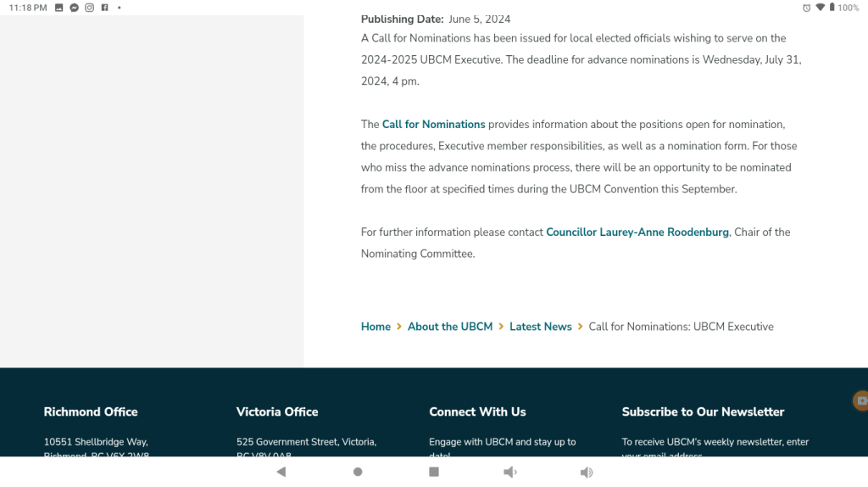Open About the UBCM breadcrumb link
The image size is (868, 487).
tap(449, 327)
